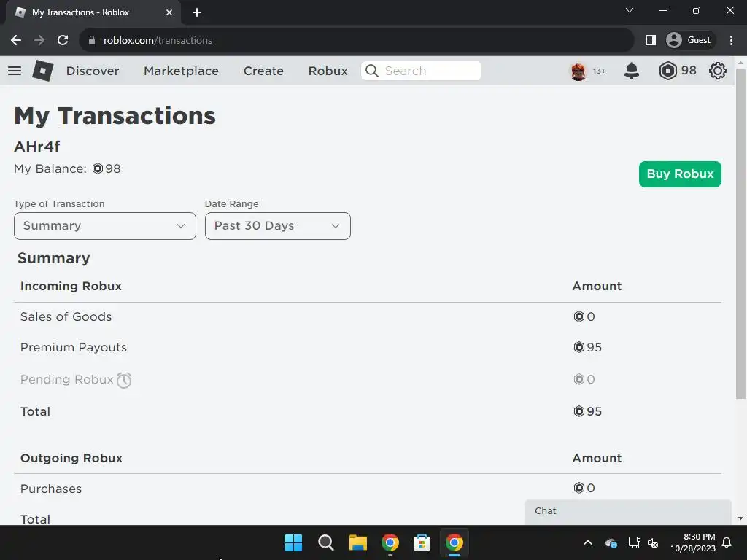Go back with the browser back arrow

[16, 40]
